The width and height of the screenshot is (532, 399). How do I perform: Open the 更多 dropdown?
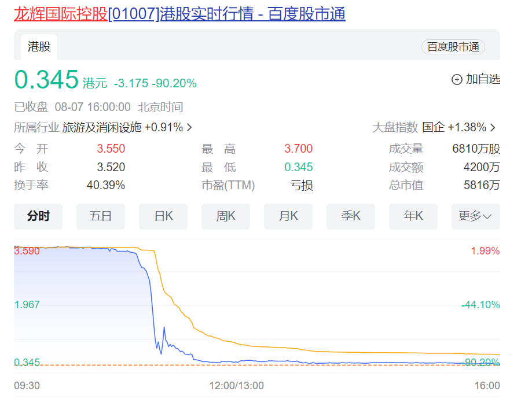pos(476,216)
